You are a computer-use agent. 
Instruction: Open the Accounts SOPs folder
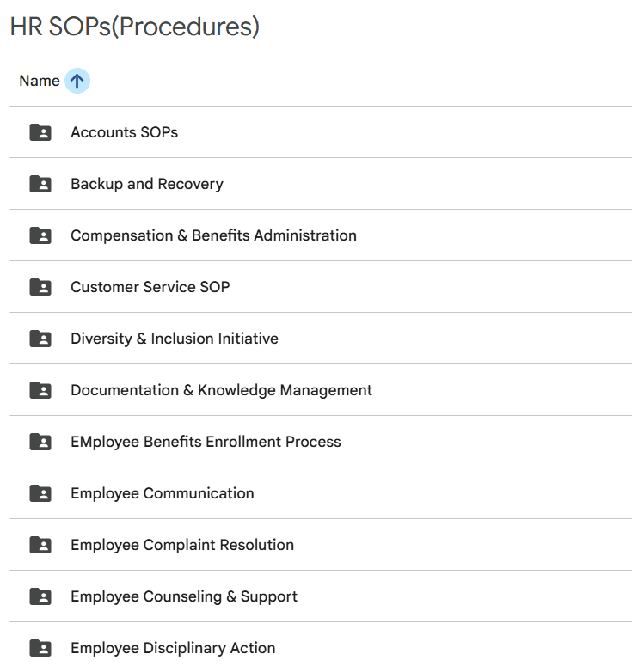click(124, 132)
